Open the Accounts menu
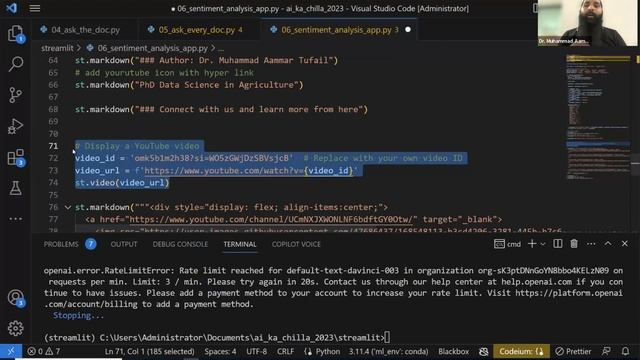Viewport: 640px width, 360px height. pos(16,298)
